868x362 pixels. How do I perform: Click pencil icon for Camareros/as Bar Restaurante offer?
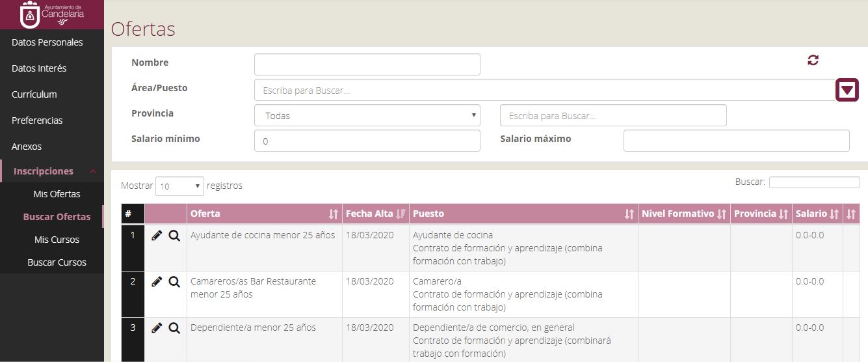point(156,282)
